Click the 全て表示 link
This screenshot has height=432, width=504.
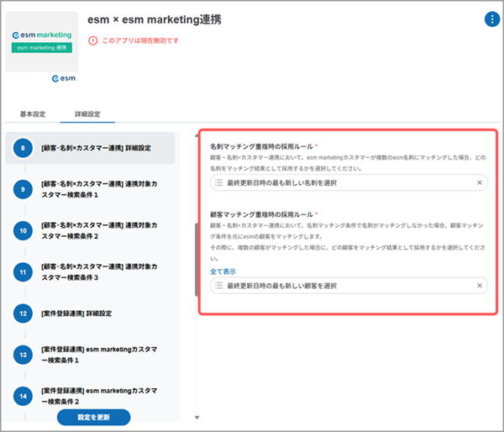tap(223, 271)
